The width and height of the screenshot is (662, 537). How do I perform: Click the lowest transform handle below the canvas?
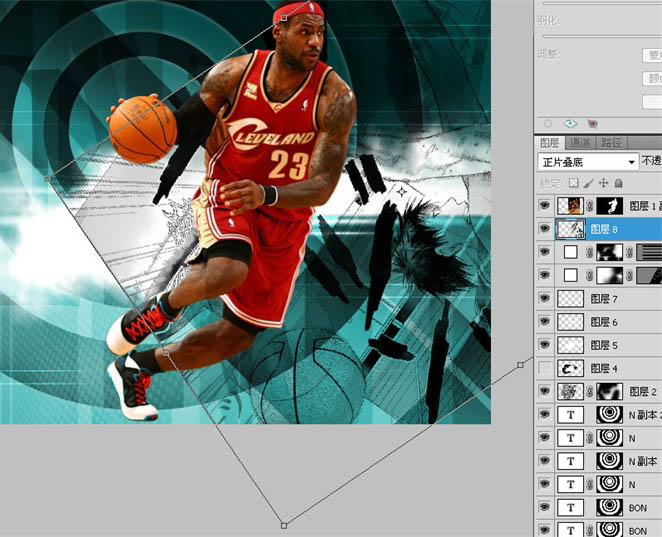point(284,526)
